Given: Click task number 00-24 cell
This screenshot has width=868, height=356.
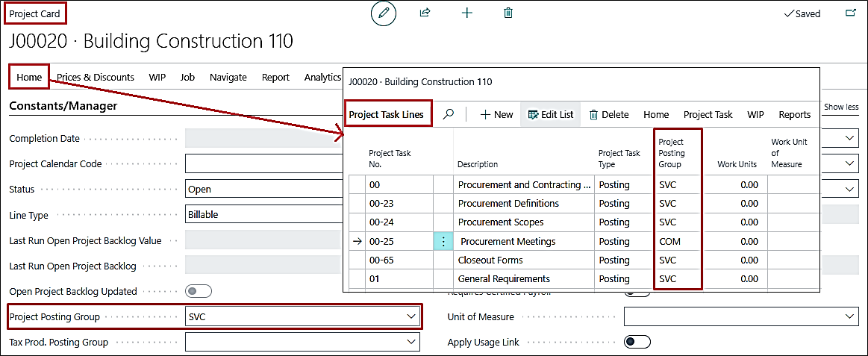Looking at the screenshot, I should click(399, 222).
